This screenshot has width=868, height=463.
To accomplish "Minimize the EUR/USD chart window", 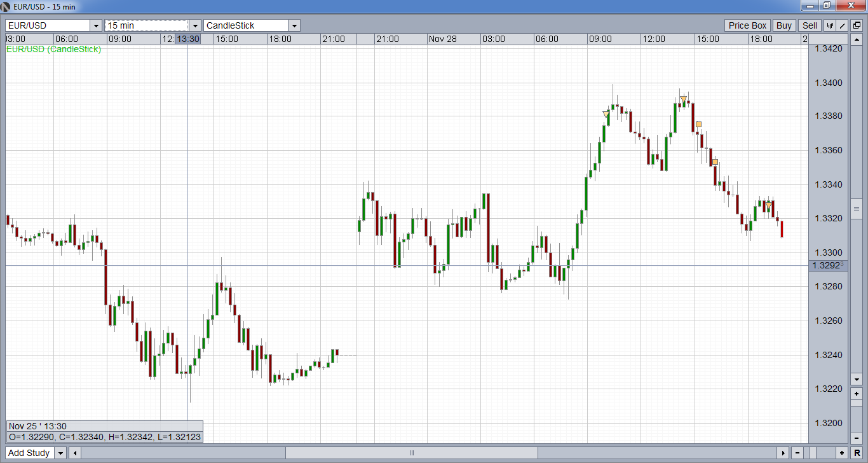I will [810, 6].
